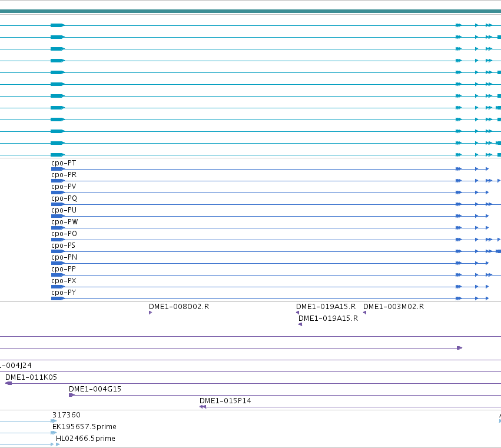Click the DME1-003M02.R feature label

click(394, 307)
